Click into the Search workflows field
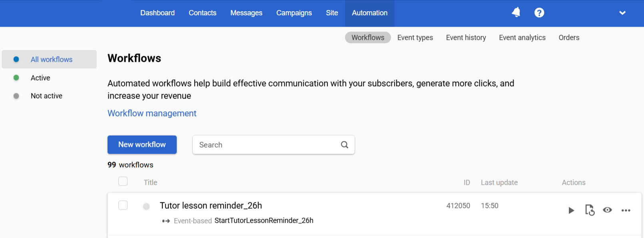Image resolution: width=644 pixels, height=238 pixels. 266,145
